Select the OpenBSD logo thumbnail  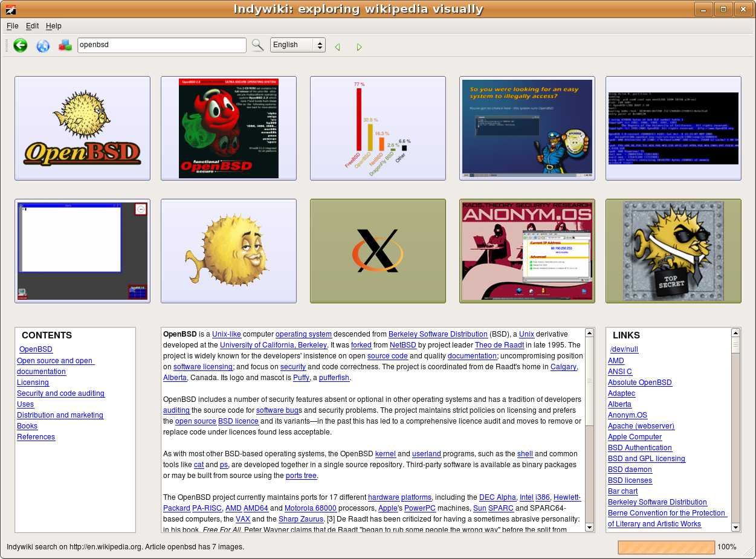click(x=82, y=128)
